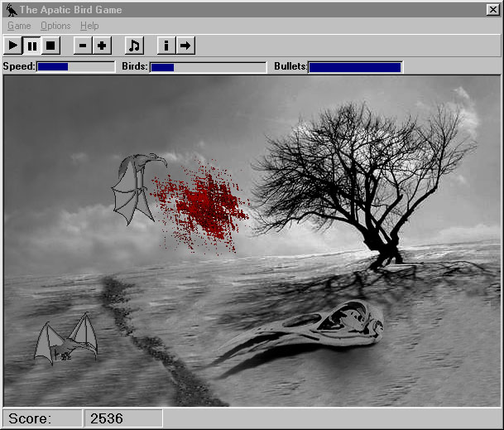Click the Birds progress bar
Viewport: 504px width, 430px height.
click(208, 67)
